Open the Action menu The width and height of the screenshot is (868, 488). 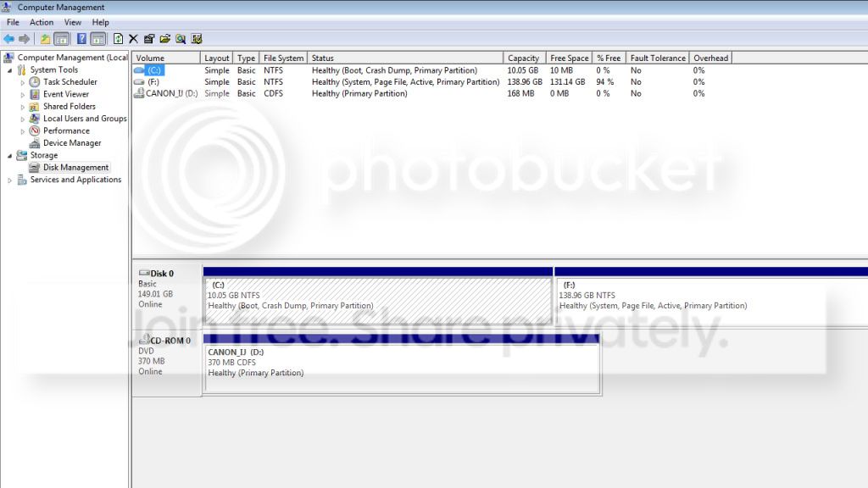pyautogui.click(x=42, y=22)
